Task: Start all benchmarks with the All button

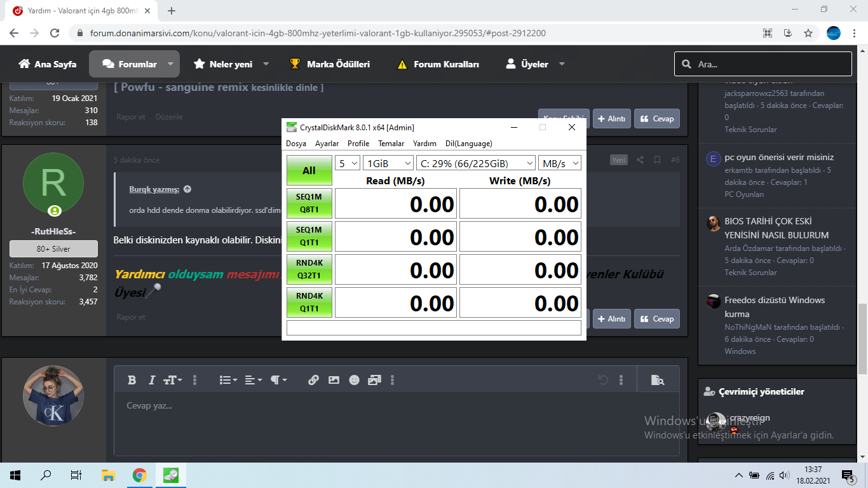Action: (309, 171)
